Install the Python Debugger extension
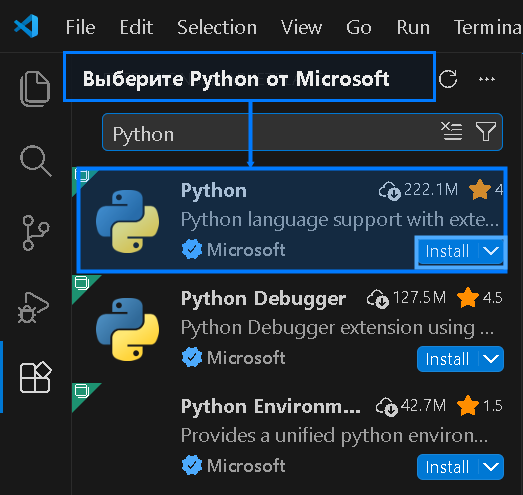 click(x=447, y=359)
